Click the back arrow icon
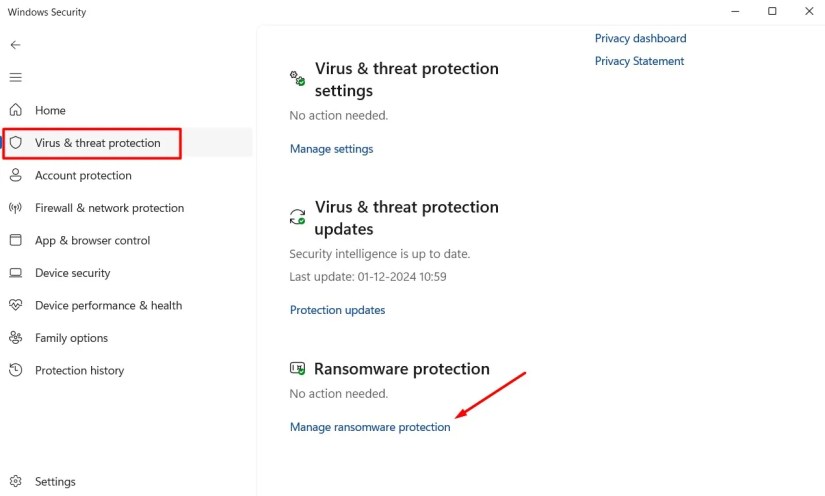This screenshot has width=825, height=496. pos(15,45)
